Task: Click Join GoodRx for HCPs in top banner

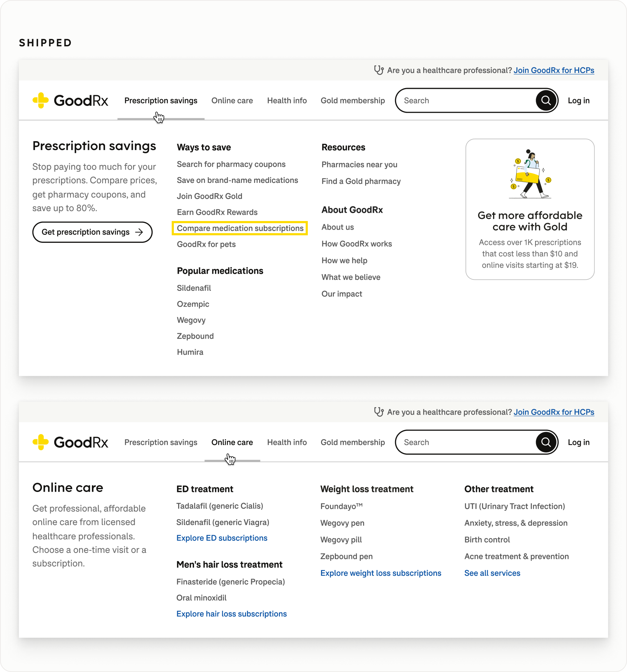Action: [554, 70]
